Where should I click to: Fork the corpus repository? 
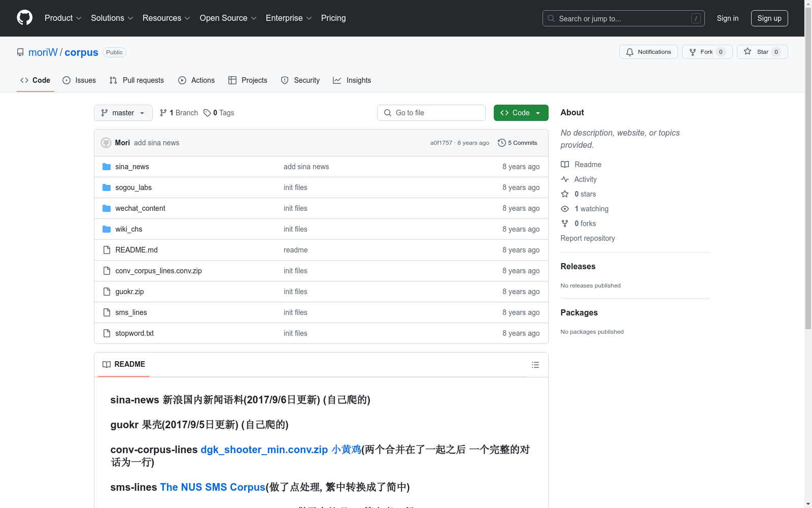pyautogui.click(x=707, y=52)
